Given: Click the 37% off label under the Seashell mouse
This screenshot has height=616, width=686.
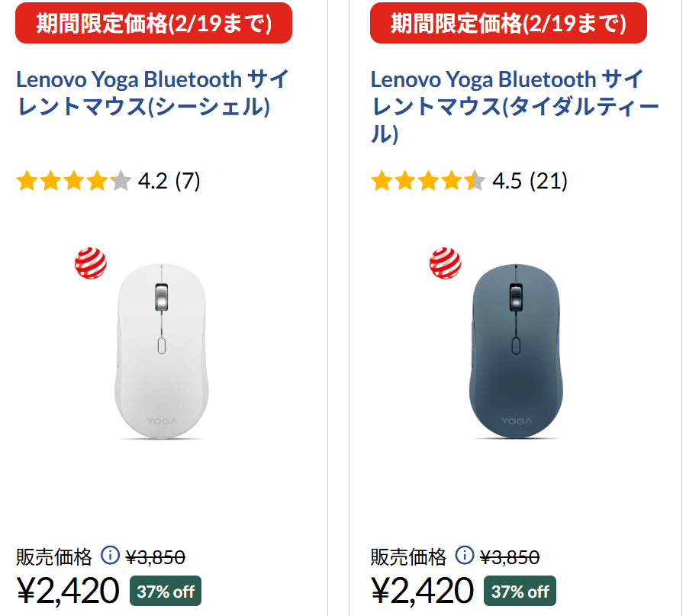Looking at the screenshot, I should click(x=166, y=592).
